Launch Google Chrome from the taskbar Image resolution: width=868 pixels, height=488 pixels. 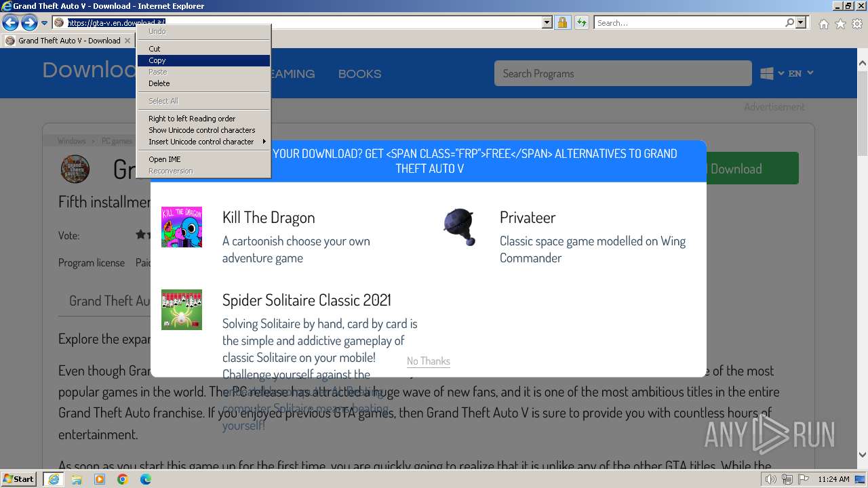(123, 479)
